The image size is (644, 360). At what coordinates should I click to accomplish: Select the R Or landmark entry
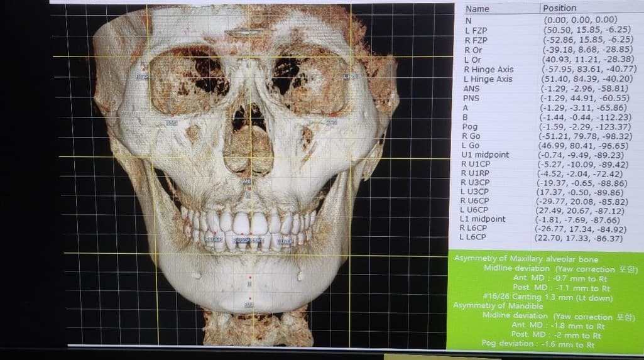(474, 50)
